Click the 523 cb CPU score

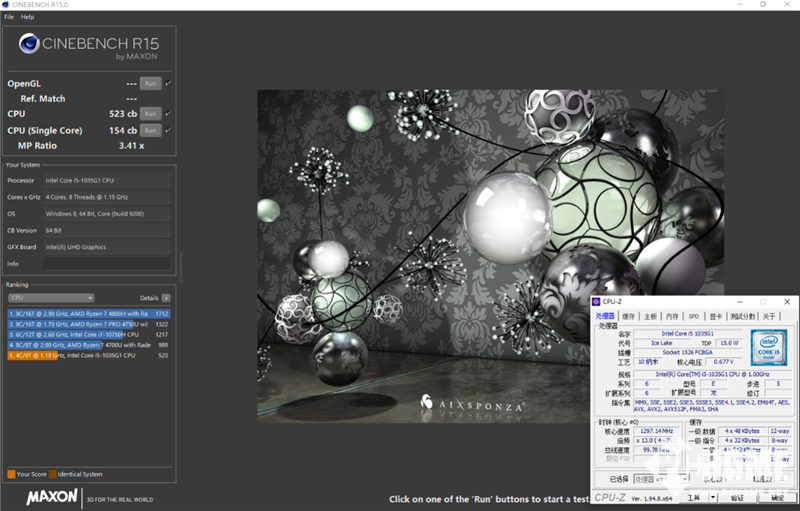(x=122, y=114)
